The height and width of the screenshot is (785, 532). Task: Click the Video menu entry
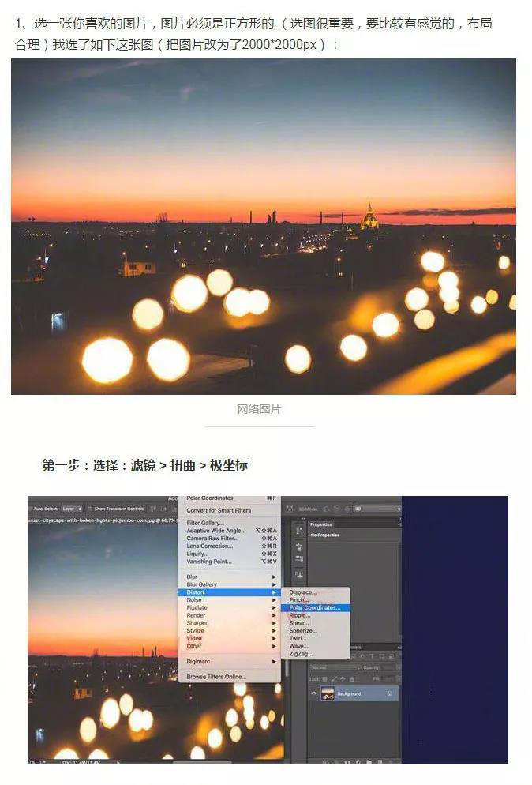pos(230,638)
